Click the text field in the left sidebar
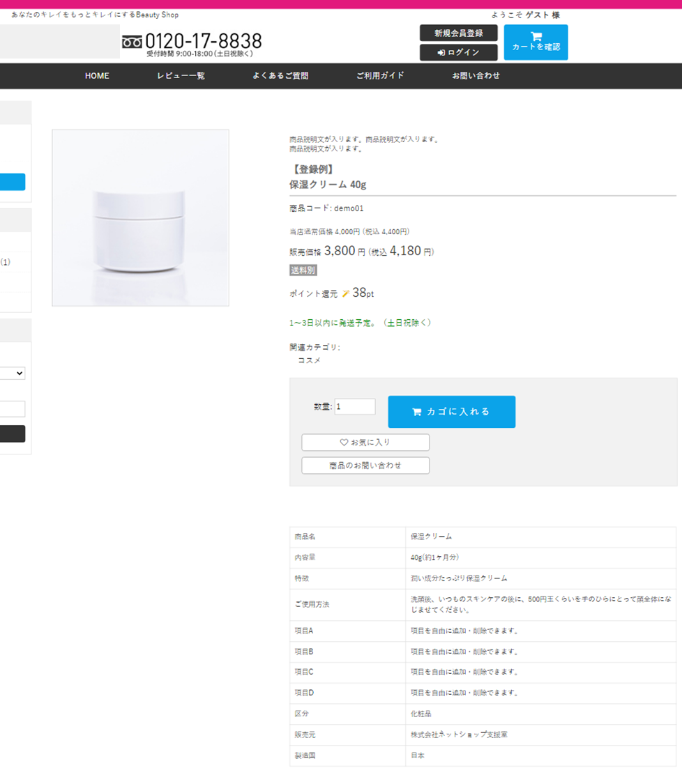 [13, 409]
